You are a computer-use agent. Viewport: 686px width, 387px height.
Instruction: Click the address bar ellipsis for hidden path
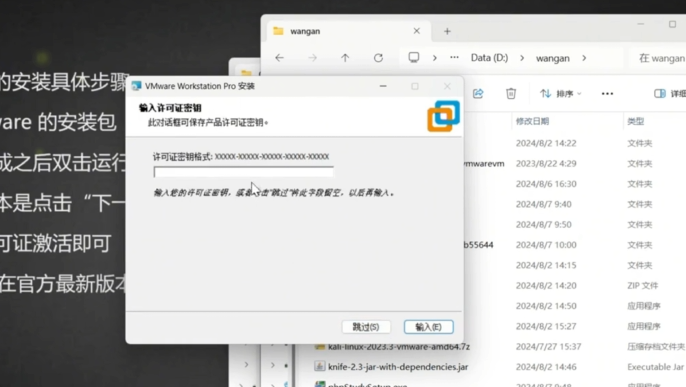click(x=454, y=58)
